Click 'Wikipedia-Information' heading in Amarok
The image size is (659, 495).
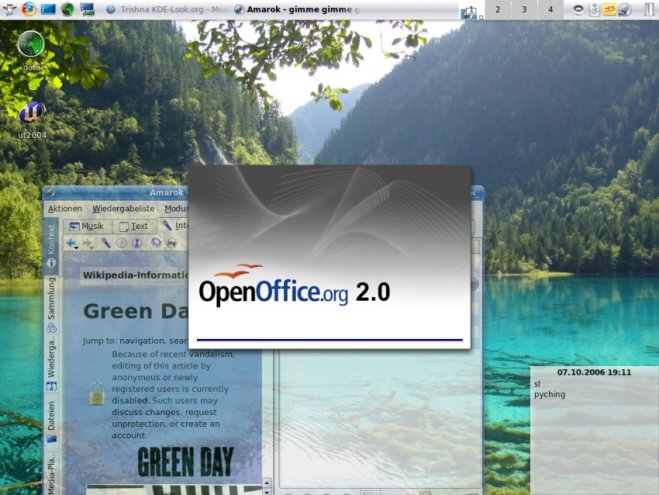pos(135,275)
